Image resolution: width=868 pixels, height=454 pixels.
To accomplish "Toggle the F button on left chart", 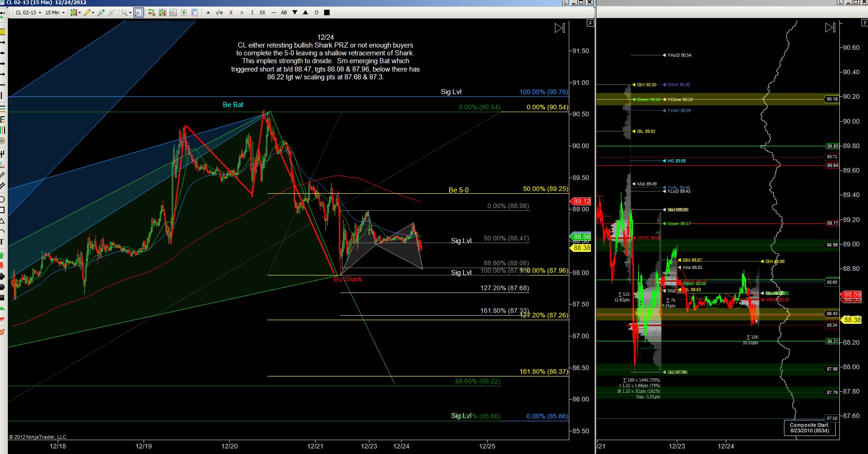I will pyautogui.click(x=590, y=23).
